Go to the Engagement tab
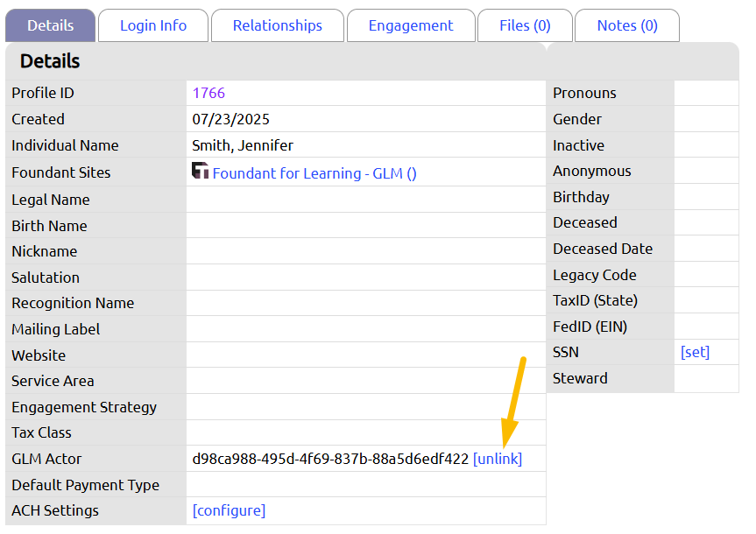This screenshot has width=756, height=534. click(x=411, y=25)
